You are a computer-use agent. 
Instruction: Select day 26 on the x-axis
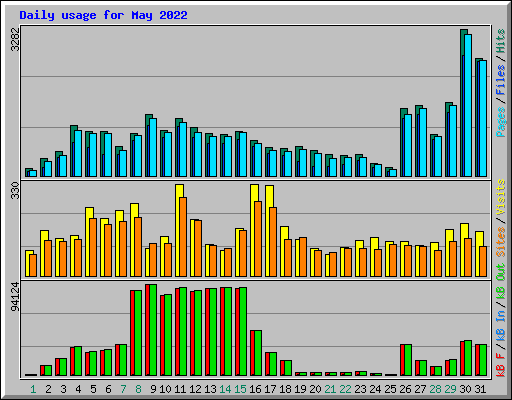coord(405,389)
